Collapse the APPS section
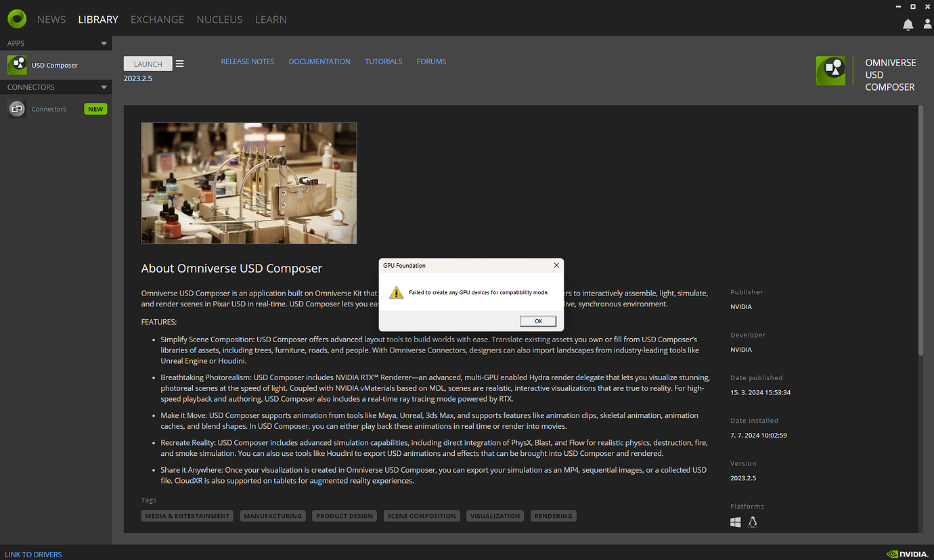Image resolution: width=934 pixels, height=560 pixels. (x=104, y=43)
